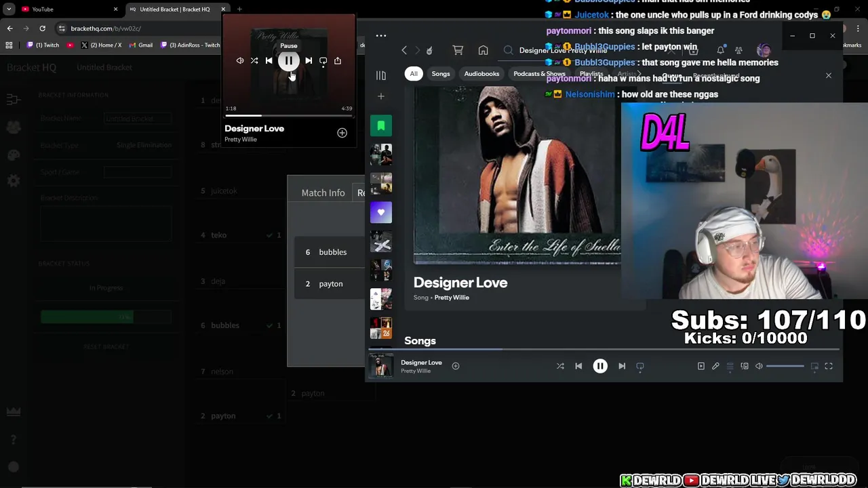Open a new browser tab

(239, 9)
